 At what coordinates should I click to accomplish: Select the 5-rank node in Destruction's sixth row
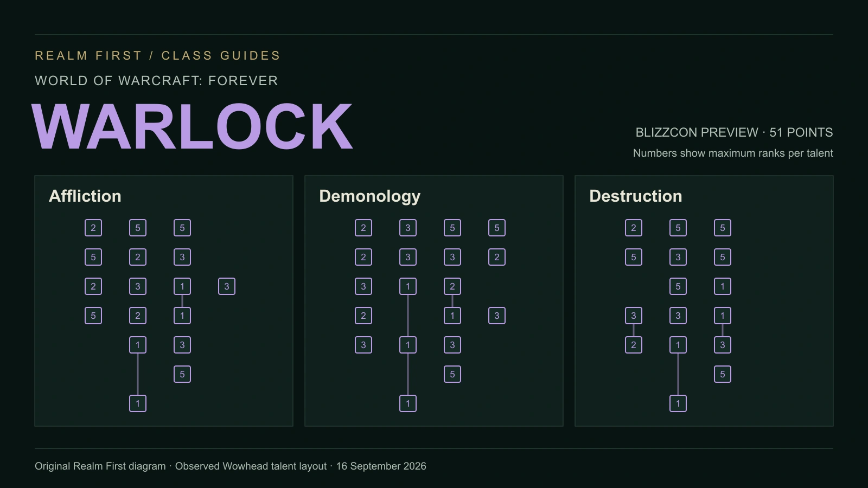pos(723,374)
